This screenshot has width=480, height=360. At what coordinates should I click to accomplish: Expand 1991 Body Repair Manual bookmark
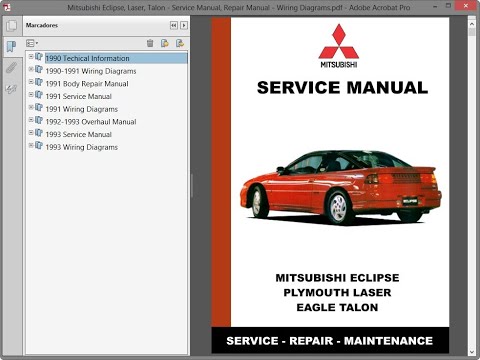(31, 82)
